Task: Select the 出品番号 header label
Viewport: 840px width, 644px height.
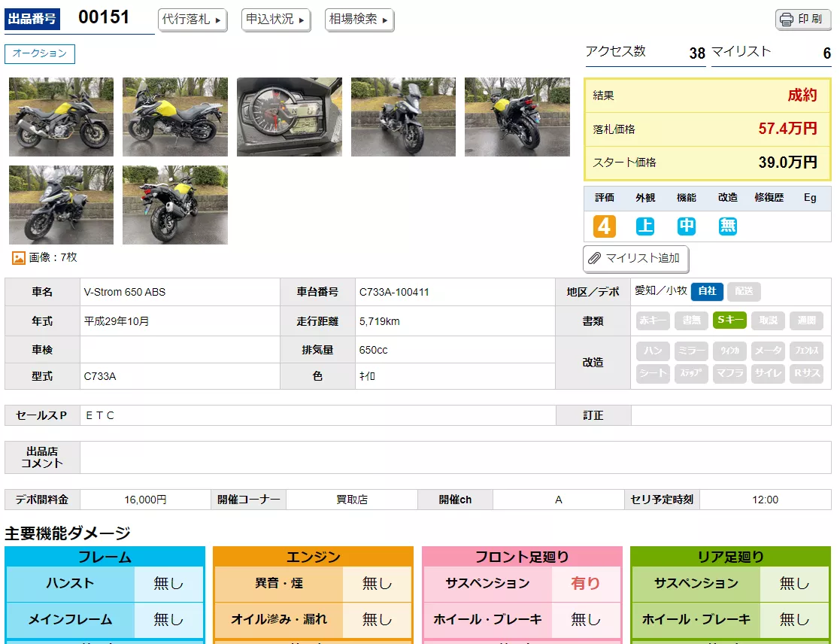Action: 32,20
